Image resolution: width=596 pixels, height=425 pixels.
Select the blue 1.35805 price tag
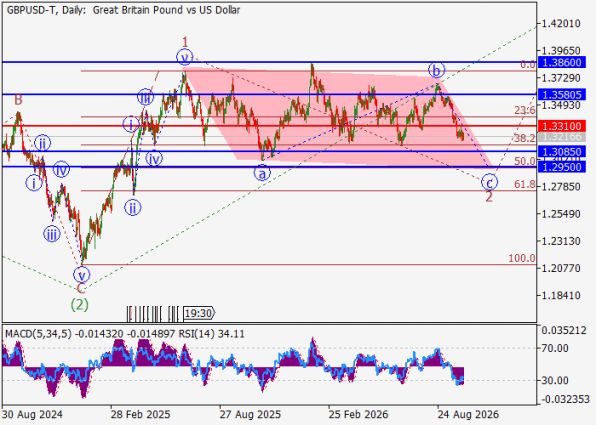(561, 95)
